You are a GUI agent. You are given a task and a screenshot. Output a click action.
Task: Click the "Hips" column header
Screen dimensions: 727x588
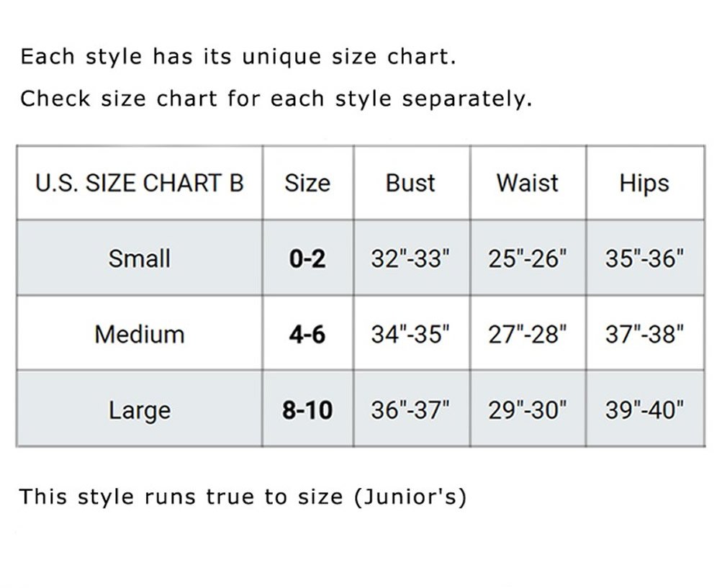click(x=644, y=184)
